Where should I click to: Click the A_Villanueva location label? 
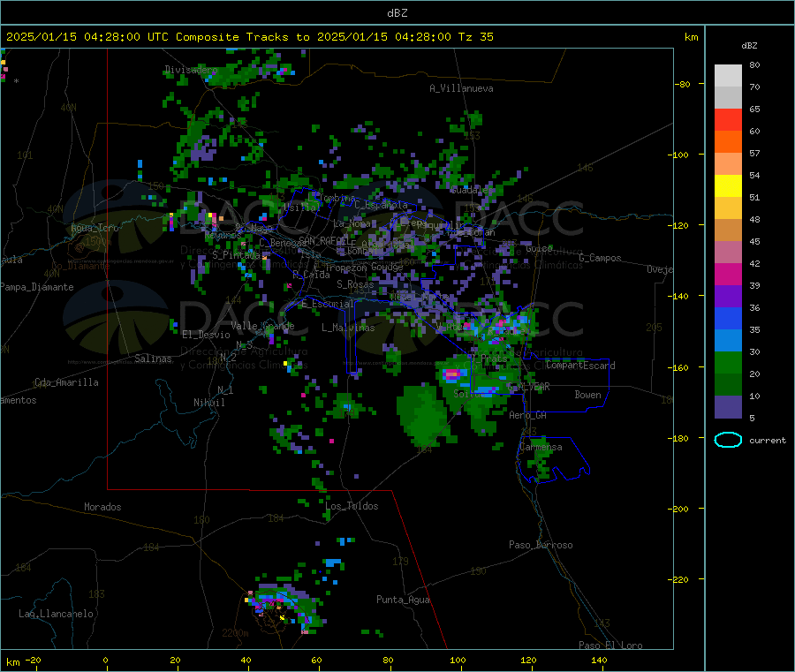click(461, 88)
